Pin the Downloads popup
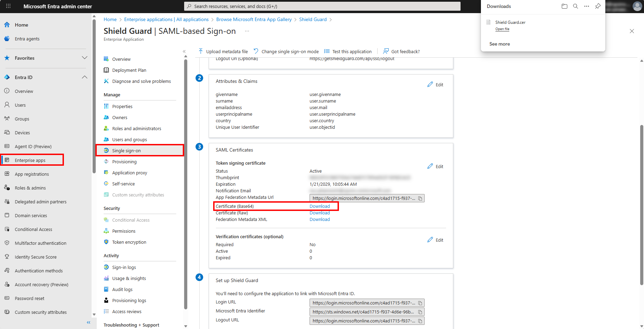 [x=598, y=6]
